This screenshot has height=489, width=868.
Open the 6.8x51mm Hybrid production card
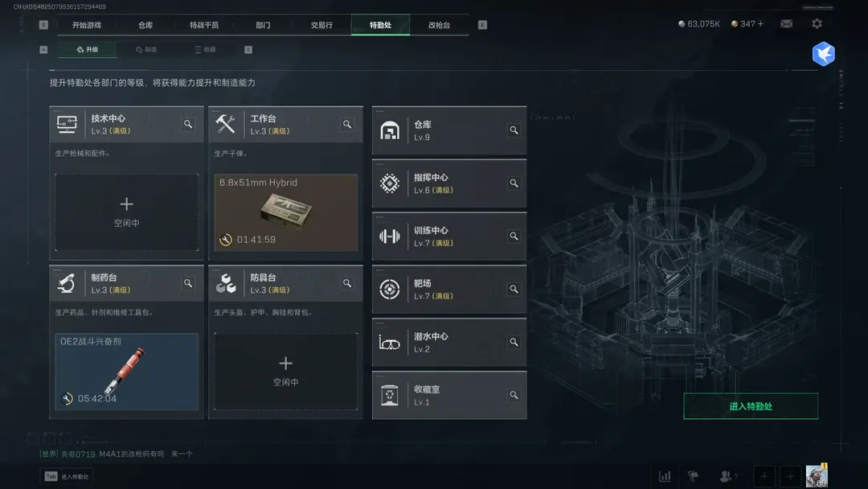(285, 212)
